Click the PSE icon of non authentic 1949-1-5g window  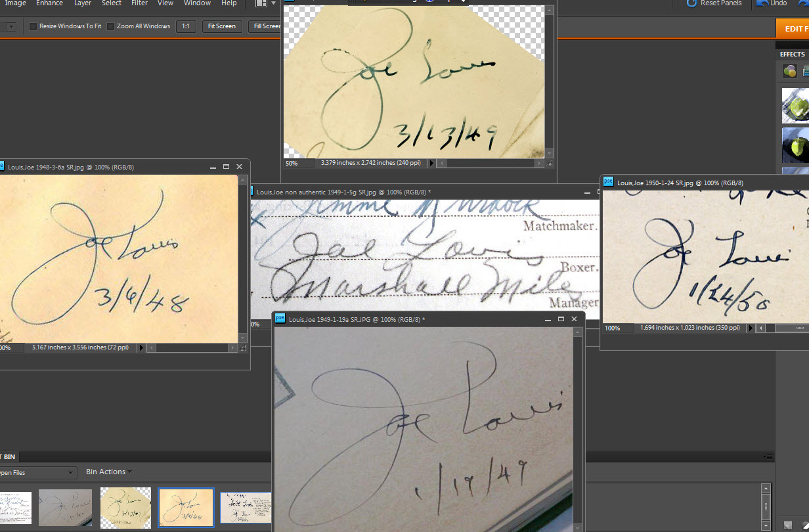tap(251, 192)
